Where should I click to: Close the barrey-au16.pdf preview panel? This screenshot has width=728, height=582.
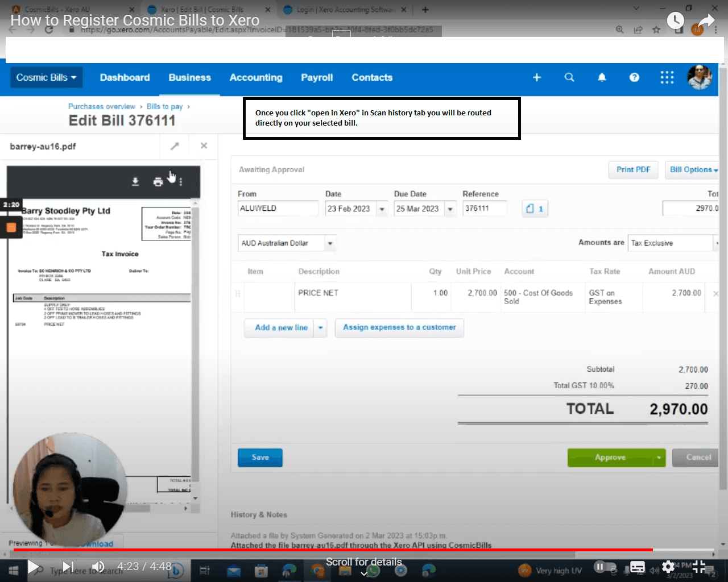coord(204,145)
